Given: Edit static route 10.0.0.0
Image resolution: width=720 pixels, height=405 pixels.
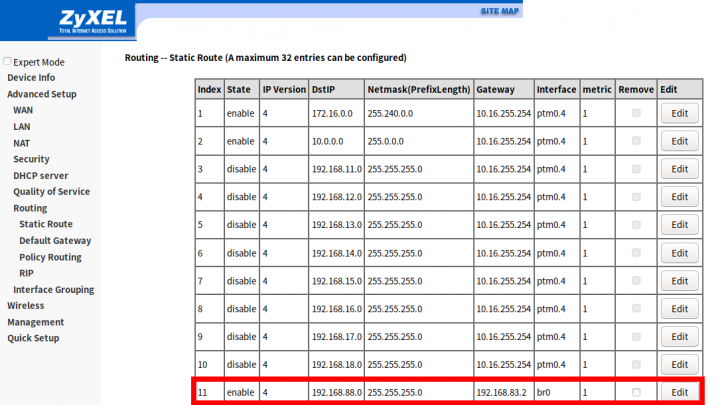Looking at the screenshot, I should pyautogui.click(x=680, y=141).
